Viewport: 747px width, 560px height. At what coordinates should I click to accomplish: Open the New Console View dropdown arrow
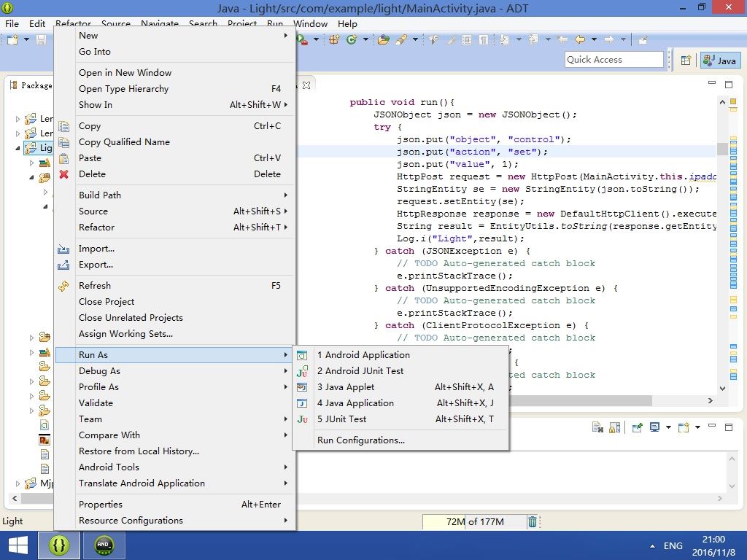(x=697, y=427)
